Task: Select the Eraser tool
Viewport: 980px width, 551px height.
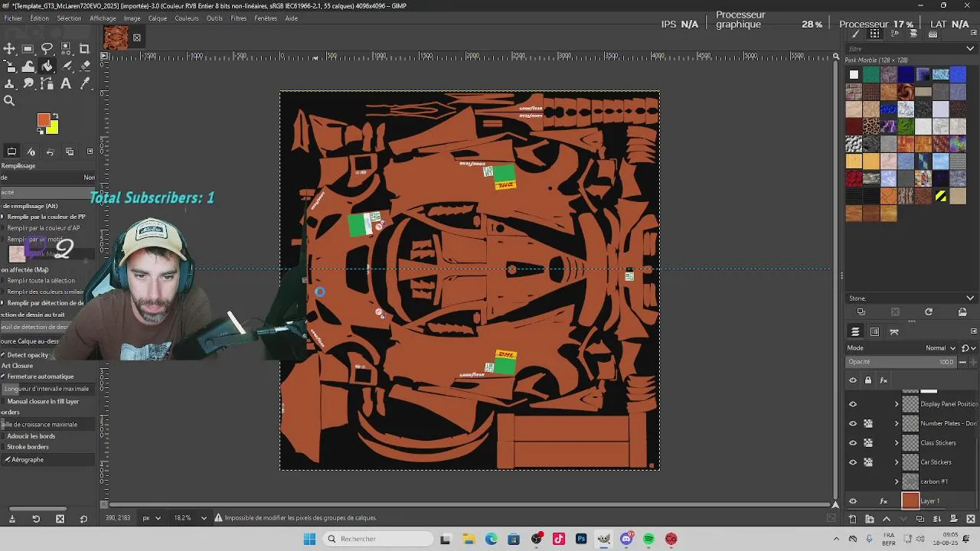Action: coord(84,67)
